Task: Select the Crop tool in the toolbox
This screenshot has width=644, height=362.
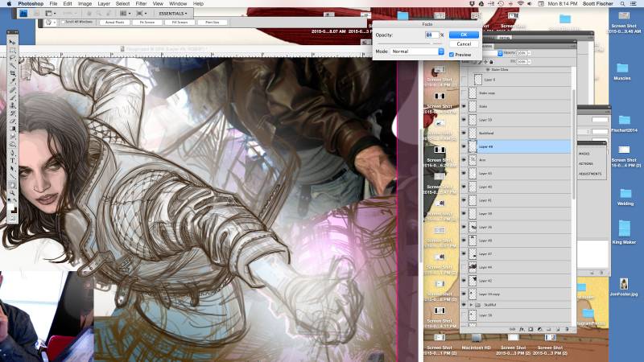Action: [x=12, y=73]
